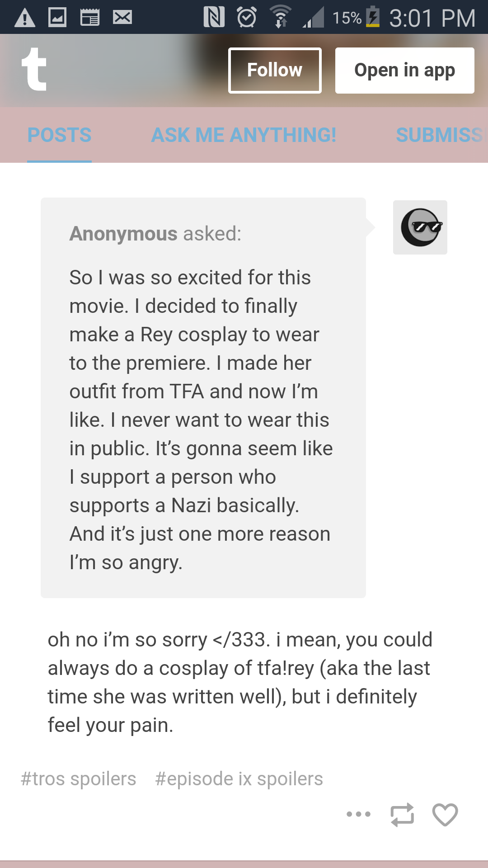This screenshot has width=488, height=868.
Task: Follow this Tumblr blog
Action: (275, 71)
